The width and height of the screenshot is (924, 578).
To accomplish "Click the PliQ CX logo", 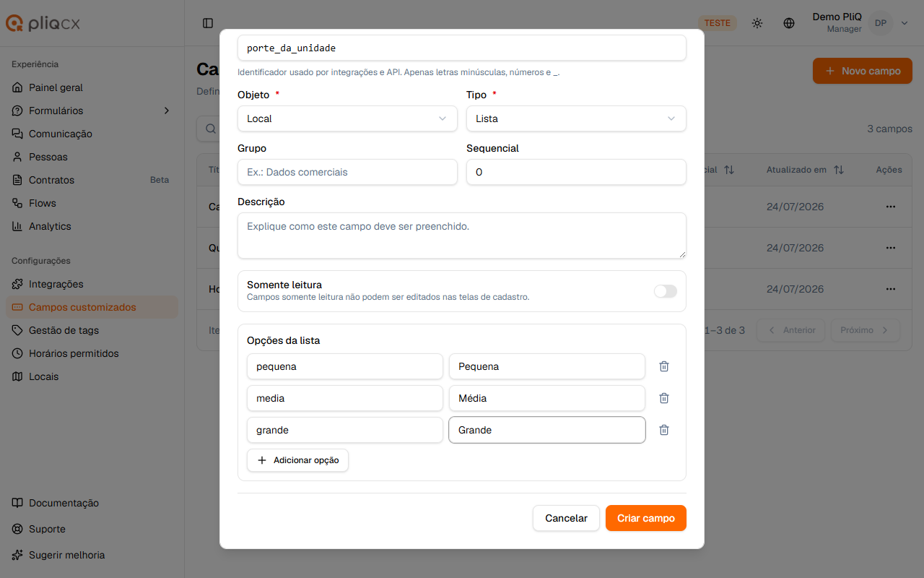I will click(43, 23).
